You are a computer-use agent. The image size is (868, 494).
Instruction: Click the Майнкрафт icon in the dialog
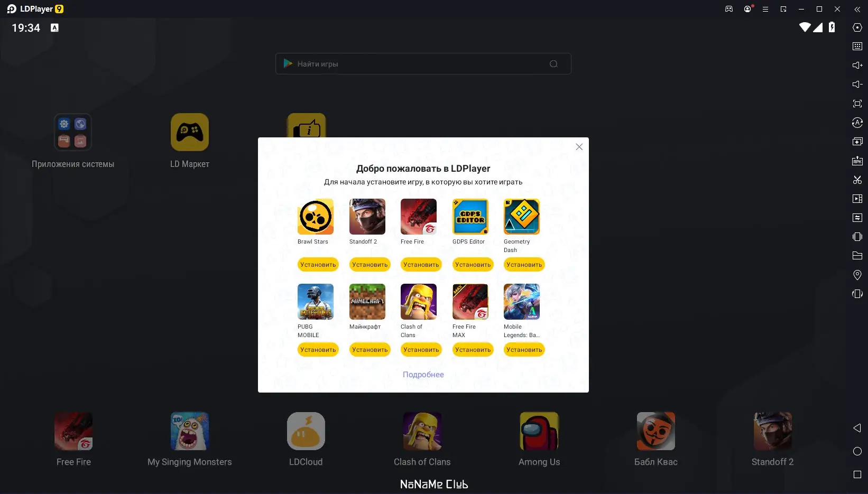tap(367, 302)
